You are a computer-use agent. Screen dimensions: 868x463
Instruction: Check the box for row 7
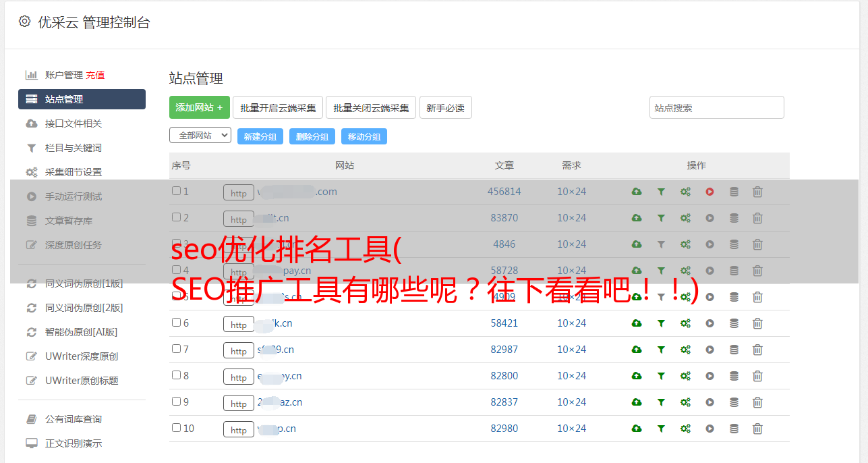[x=176, y=349]
